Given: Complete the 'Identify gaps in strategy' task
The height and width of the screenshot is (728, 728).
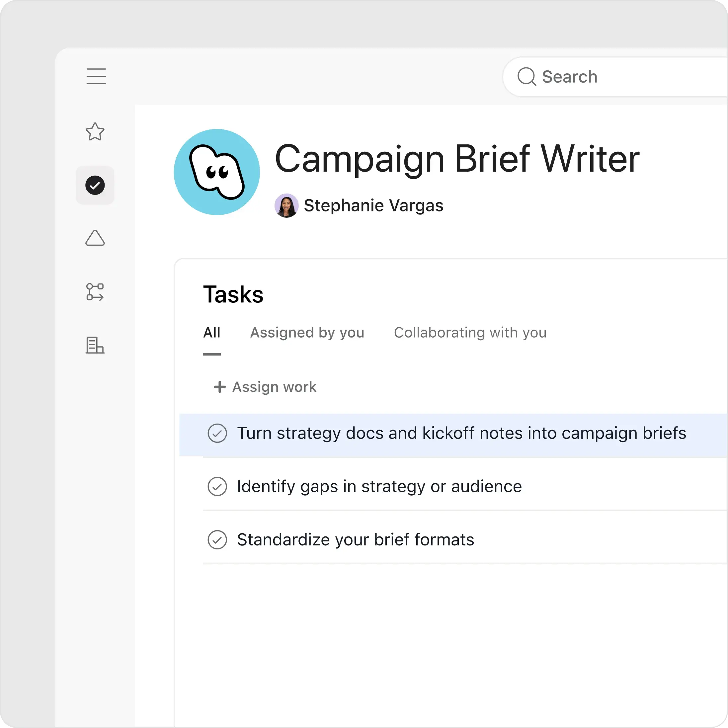Looking at the screenshot, I should (x=217, y=486).
